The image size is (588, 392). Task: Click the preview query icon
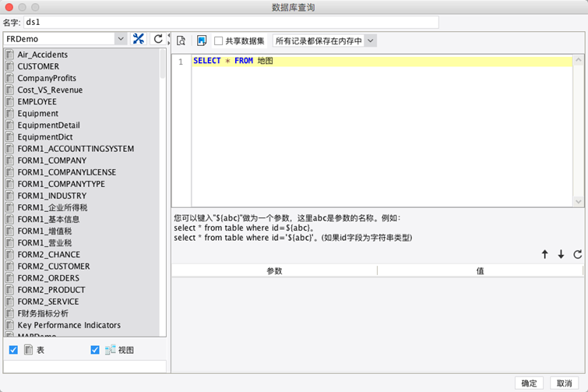(181, 41)
